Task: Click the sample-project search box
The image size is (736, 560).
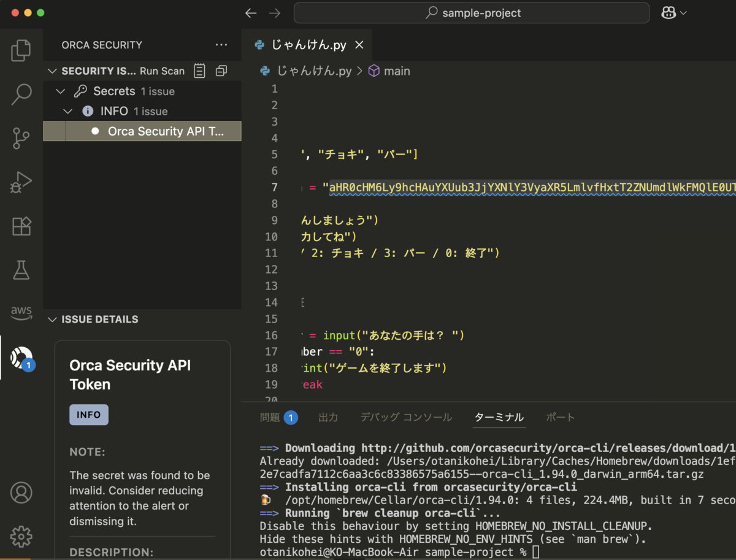Action: pos(471,13)
